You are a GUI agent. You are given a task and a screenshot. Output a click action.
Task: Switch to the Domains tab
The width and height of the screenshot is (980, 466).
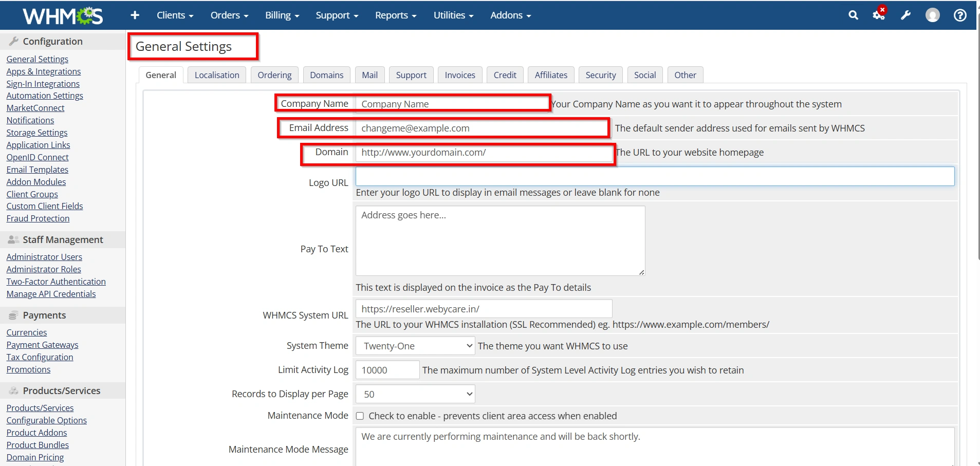click(326, 75)
